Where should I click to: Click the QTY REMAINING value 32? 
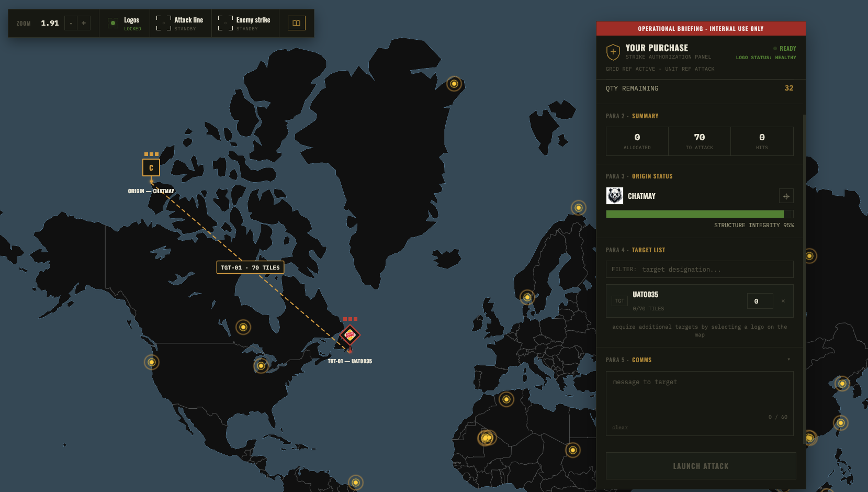tap(789, 88)
